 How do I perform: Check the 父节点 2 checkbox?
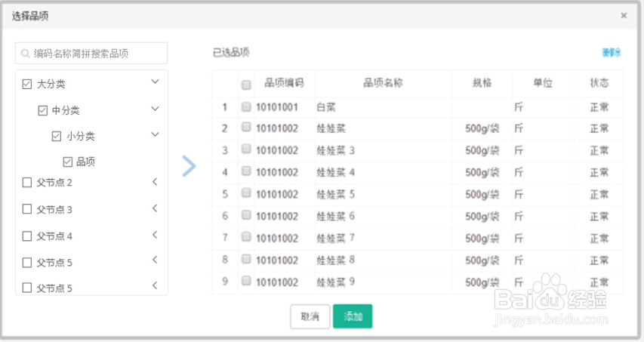point(27,182)
